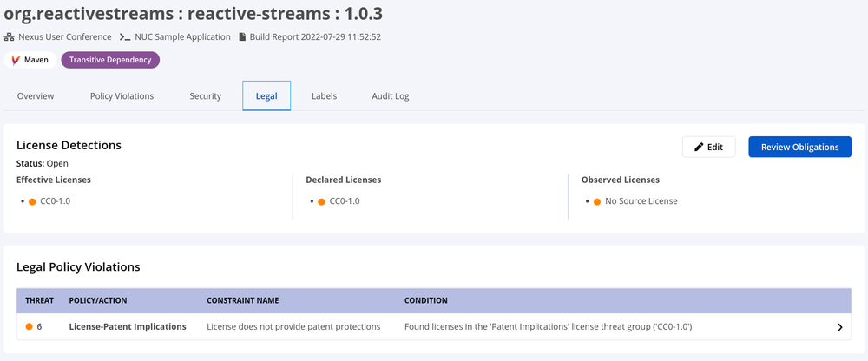View the Audit Log tab
This screenshot has width=868, height=361.
[391, 96]
